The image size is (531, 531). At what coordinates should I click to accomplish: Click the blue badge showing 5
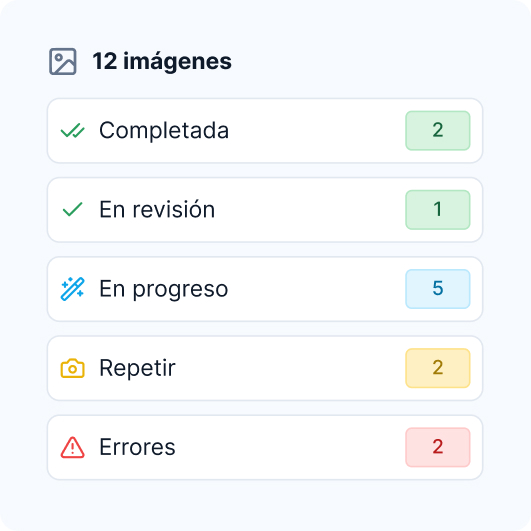[438, 289]
